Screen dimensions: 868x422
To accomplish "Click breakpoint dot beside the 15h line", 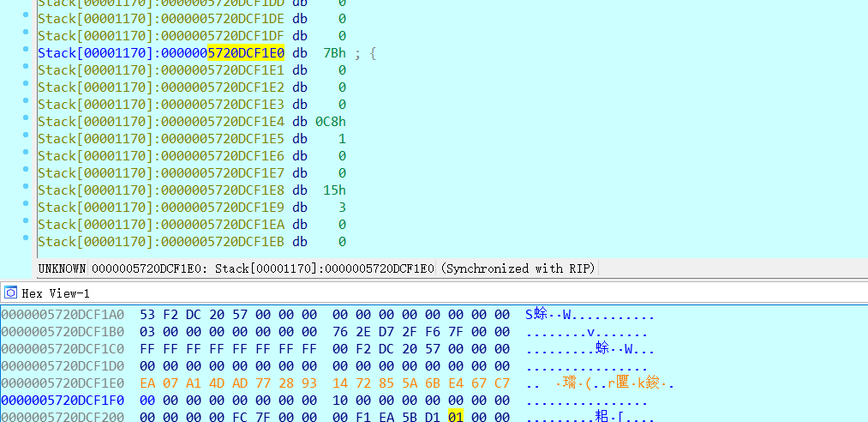I will 26,190.
